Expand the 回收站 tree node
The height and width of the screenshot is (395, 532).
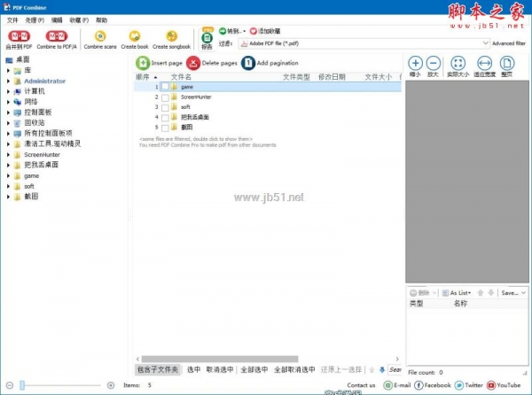(x=9, y=122)
